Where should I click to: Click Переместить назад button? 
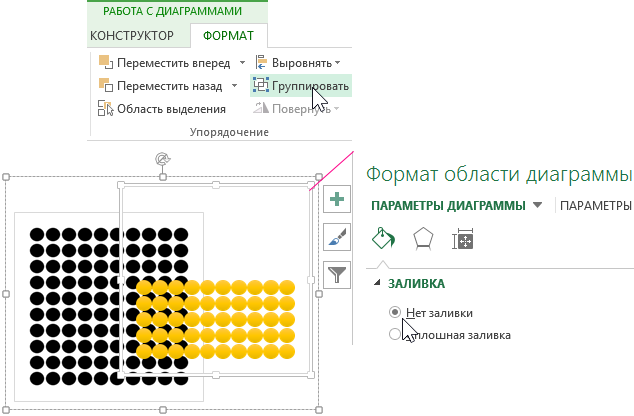(162, 86)
